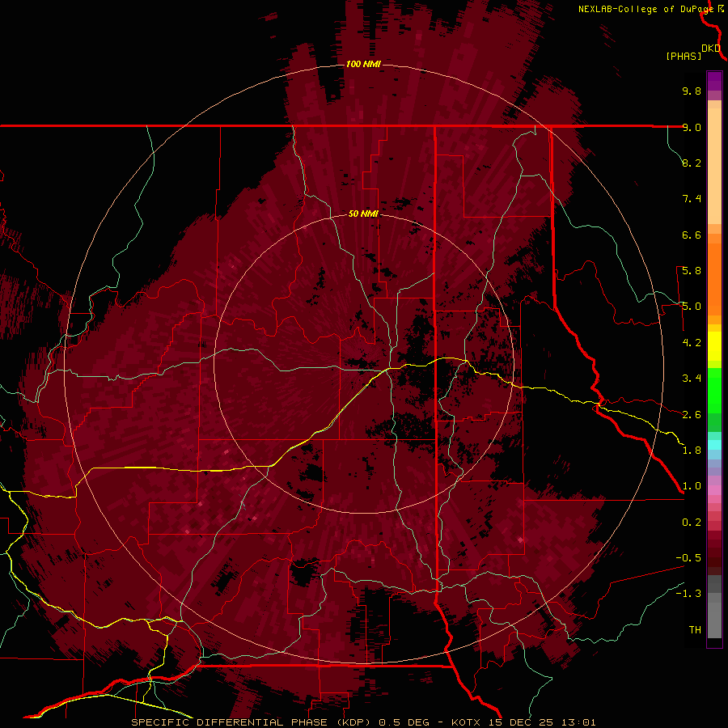The height and width of the screenshot is (728, 728).
Task: Pick the orange color bar segment
Action: (x=714, y=278)
